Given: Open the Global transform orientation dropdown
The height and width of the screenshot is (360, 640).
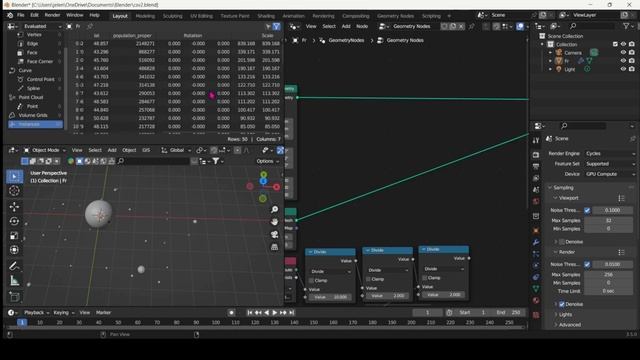Looking at the screenshot, I should click(x=176, y=150).
